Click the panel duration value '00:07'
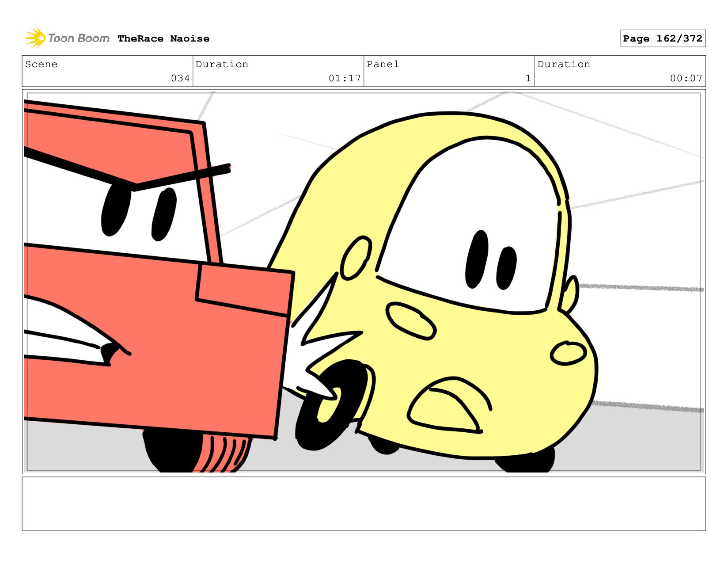Screen dimensions: 728x564 (686, 78)
